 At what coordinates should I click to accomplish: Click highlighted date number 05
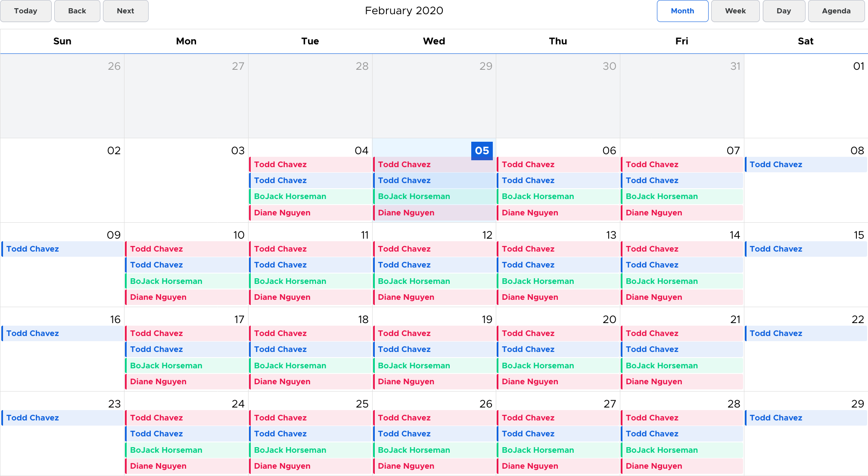tap(482, 151)
